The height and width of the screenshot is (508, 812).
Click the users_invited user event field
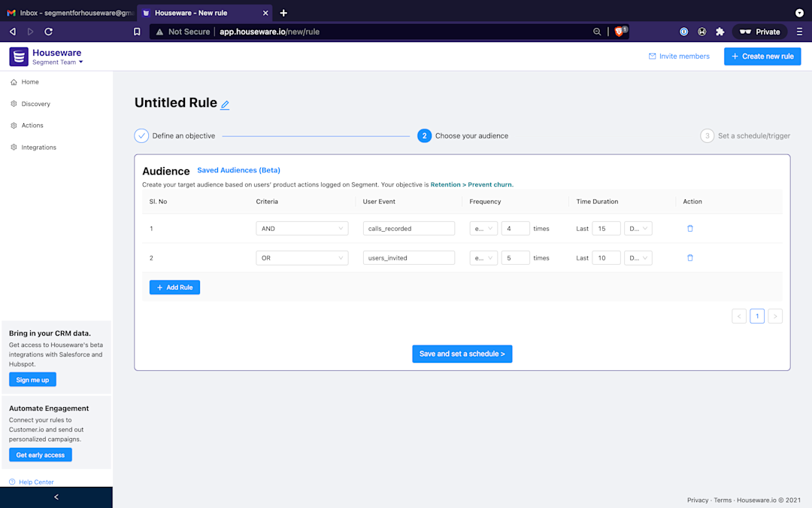408,257
